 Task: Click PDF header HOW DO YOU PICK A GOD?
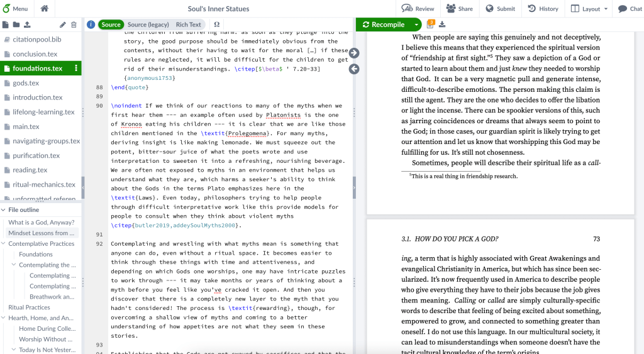click(x=450, y=239)
